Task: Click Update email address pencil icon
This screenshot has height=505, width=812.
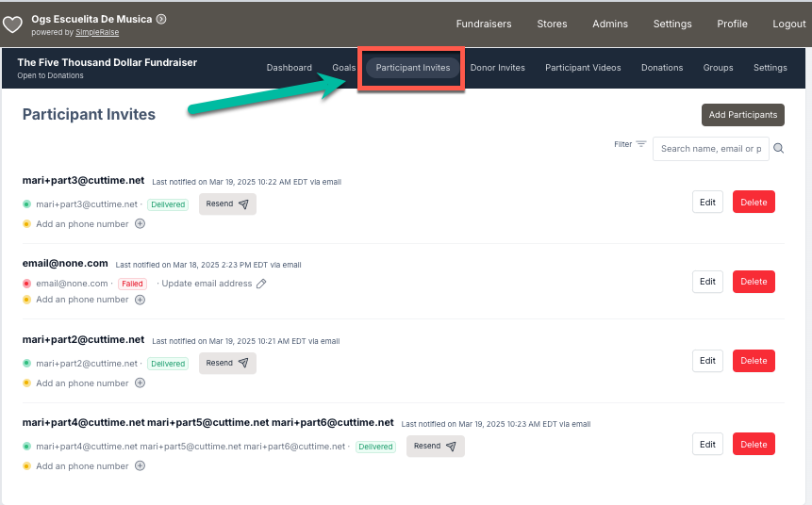Action: 261,284
